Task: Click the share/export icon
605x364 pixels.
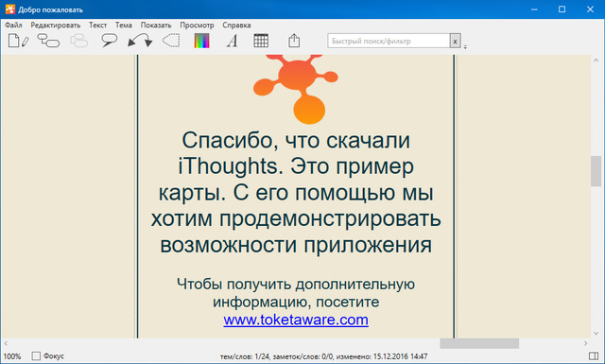Action: point(294,41)
